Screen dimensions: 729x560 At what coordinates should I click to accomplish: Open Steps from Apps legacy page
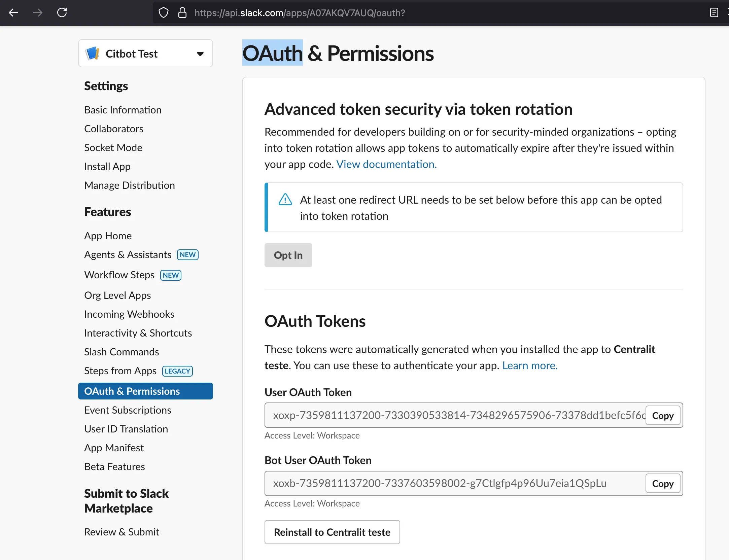(x=120, y=371)
